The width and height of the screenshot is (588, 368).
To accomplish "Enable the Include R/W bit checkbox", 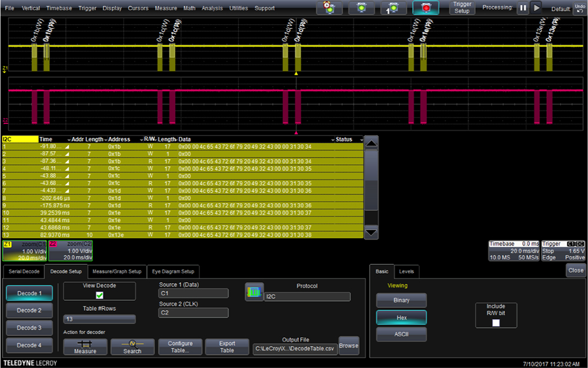I will coord(496,323).
